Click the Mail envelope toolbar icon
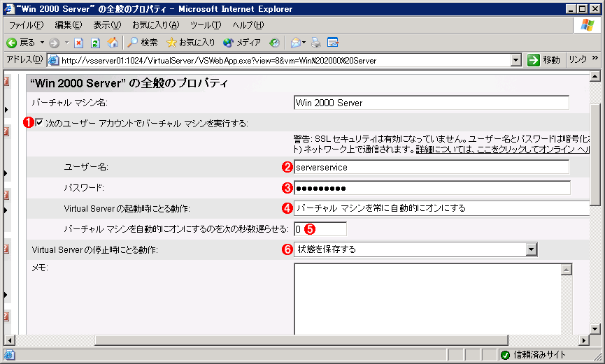The image size is (605, 364). pyautogui.click(x=296, y=43)
